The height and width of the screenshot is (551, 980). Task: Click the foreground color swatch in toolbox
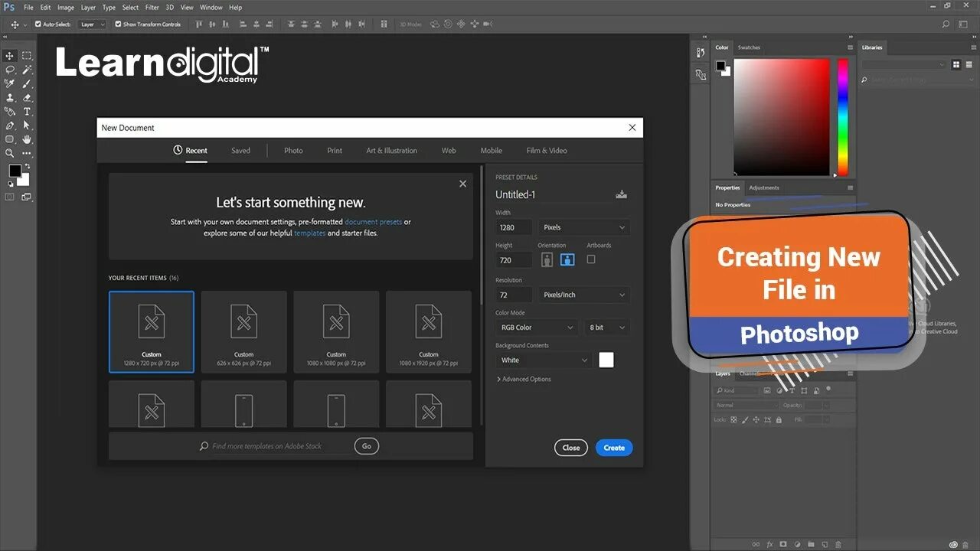pos(15,171)
